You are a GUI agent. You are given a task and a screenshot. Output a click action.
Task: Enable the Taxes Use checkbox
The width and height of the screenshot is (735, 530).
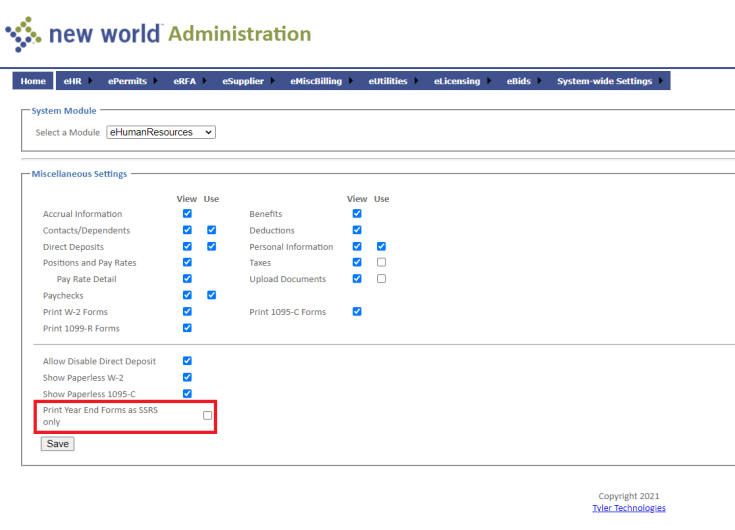tap(381, 262)
